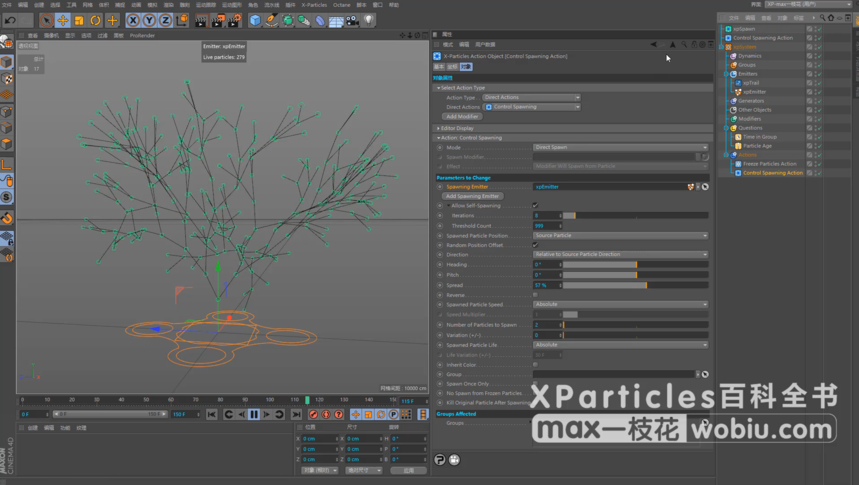This screenshot has width=859, height=485.
Task: Click Number of Particles to Spawn field
Action: click(547, 325)
